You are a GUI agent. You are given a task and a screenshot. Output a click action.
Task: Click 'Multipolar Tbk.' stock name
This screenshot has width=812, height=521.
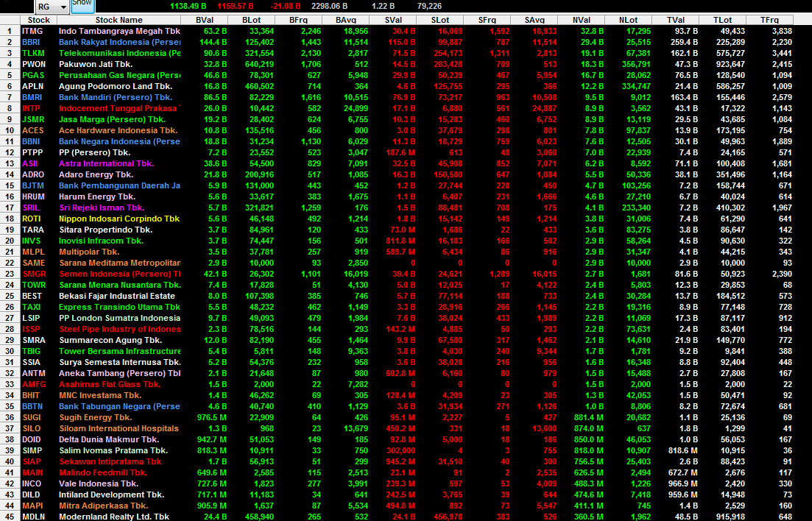pyautogui.click(x=89, y=252)
